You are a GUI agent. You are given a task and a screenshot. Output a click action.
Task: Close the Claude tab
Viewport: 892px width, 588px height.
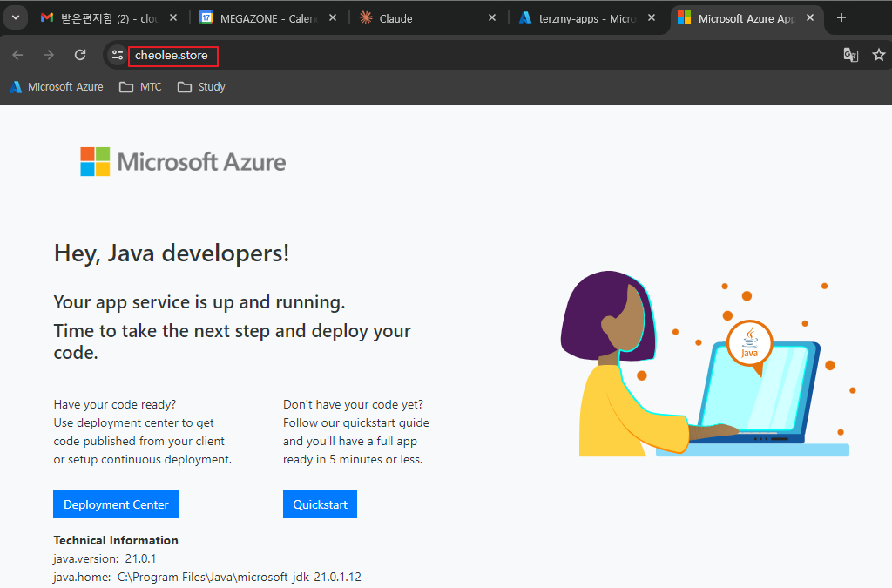coord(492,18)
